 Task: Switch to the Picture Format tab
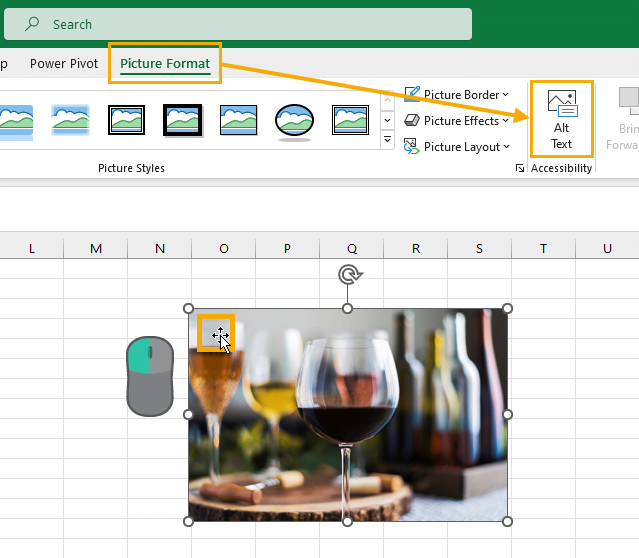click(x=165, y=64)
